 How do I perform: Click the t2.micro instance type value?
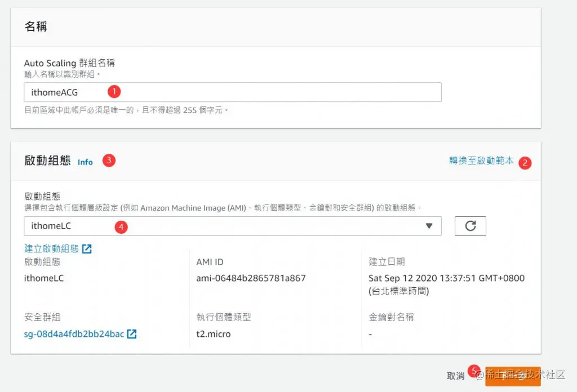214,334
